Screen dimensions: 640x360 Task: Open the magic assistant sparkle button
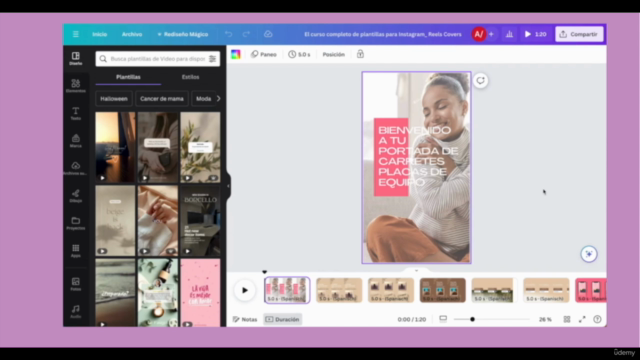coord(589,254)
